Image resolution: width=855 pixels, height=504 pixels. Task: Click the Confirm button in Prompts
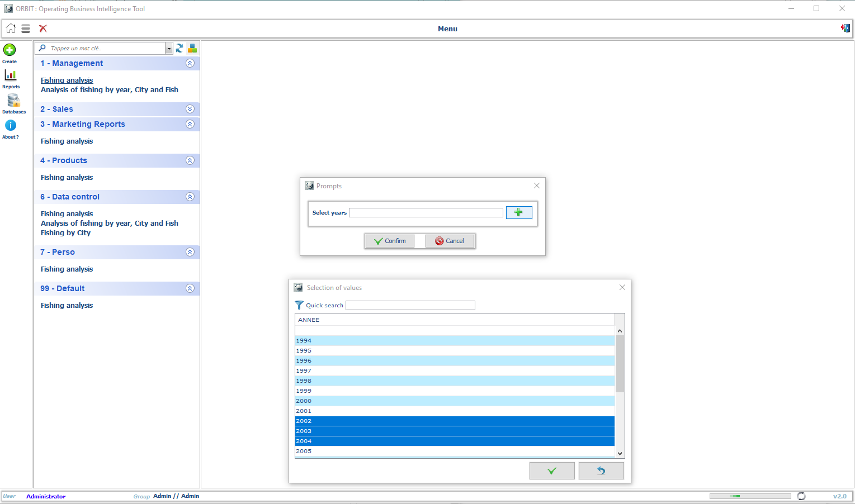click(x=390, y=241)
